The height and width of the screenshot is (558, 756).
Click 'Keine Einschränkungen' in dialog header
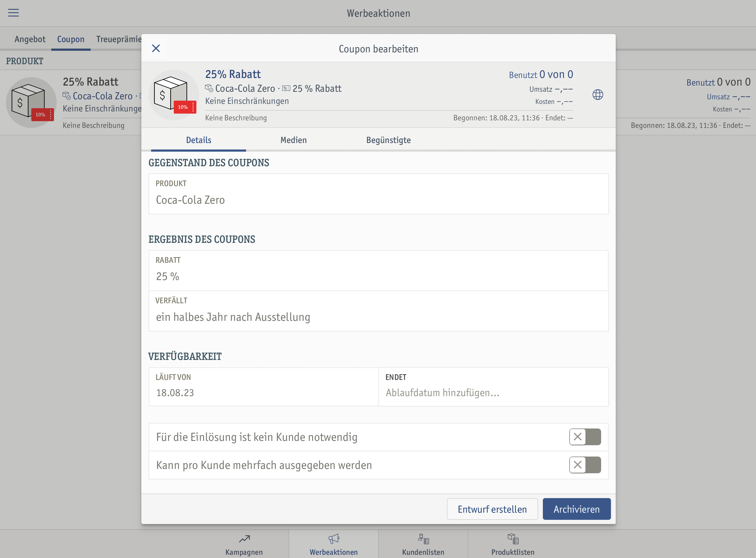click(x=247, y=101)
